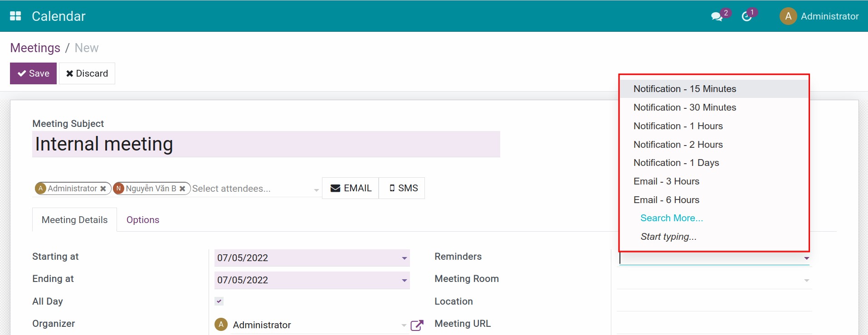Click the Meeting Subject input field
Image resolution: width=868 pixels, height=335 pixels.
point(266,144)
